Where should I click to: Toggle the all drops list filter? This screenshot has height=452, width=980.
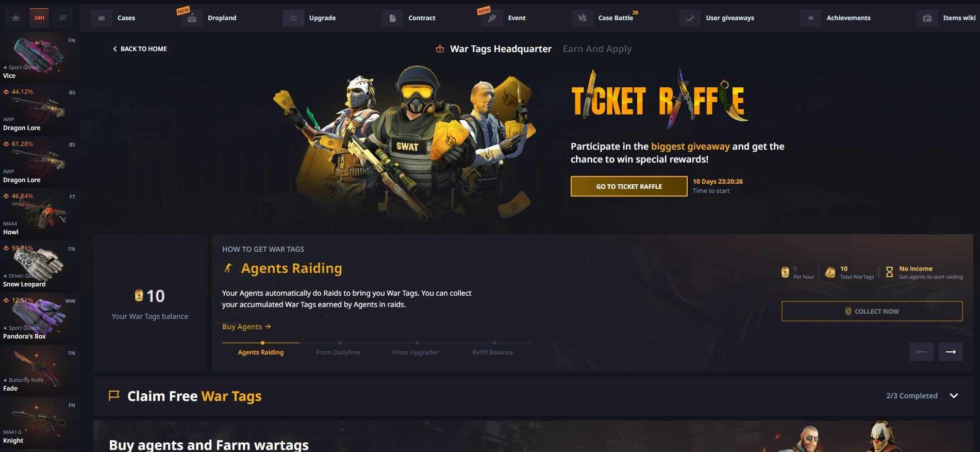[62, 18]
